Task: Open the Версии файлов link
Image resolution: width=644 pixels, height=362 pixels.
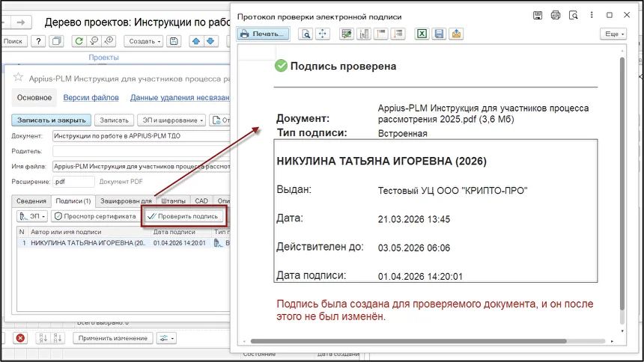Action: [x=91, y=98]
